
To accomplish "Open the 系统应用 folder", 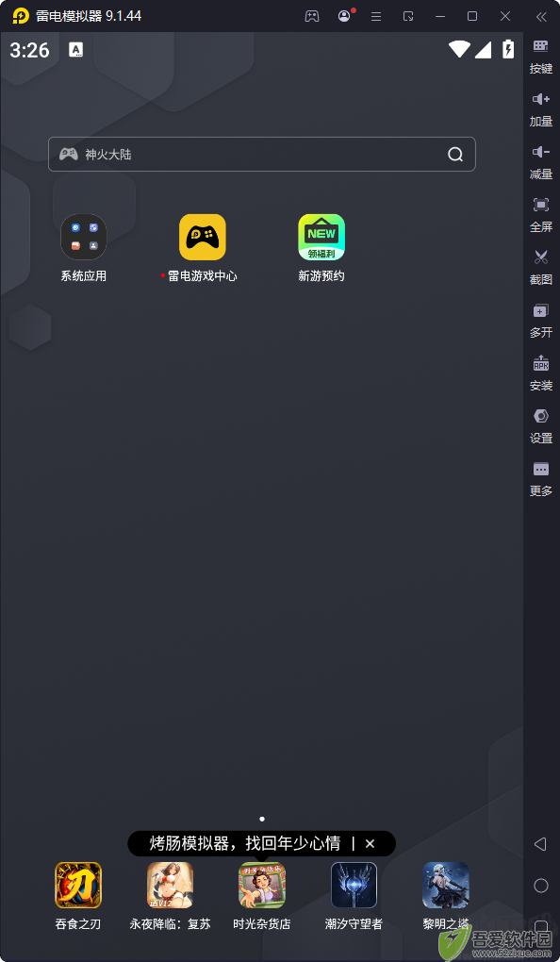I will 83,248.
